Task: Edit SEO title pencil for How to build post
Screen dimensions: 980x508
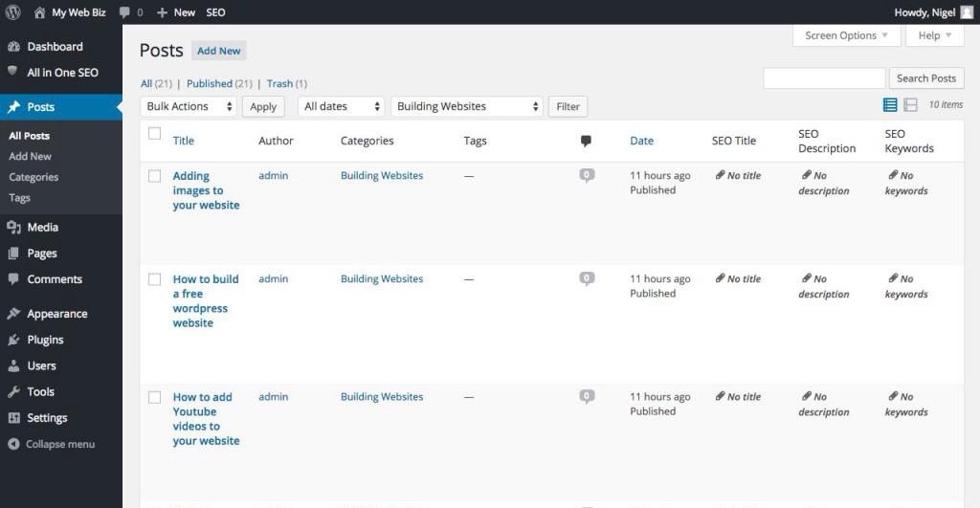Action: click(720, 278)
